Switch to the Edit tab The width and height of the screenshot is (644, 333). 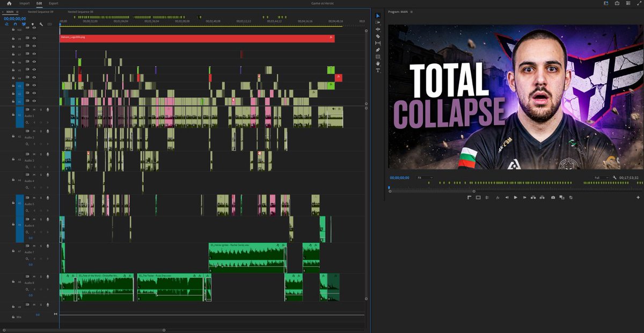click(39, 3)
